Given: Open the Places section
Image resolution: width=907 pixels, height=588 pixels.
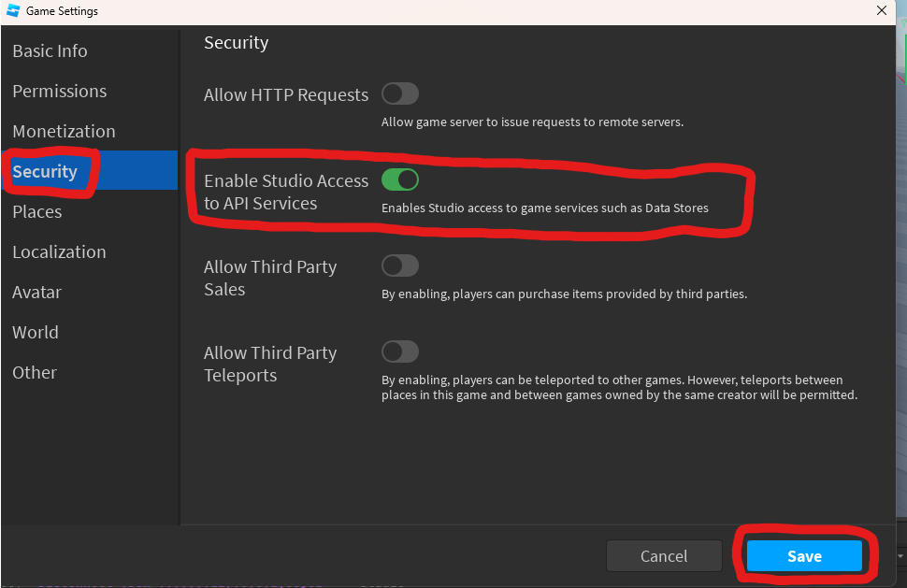Looking at the screenshot, I should (x=37, y=211).
